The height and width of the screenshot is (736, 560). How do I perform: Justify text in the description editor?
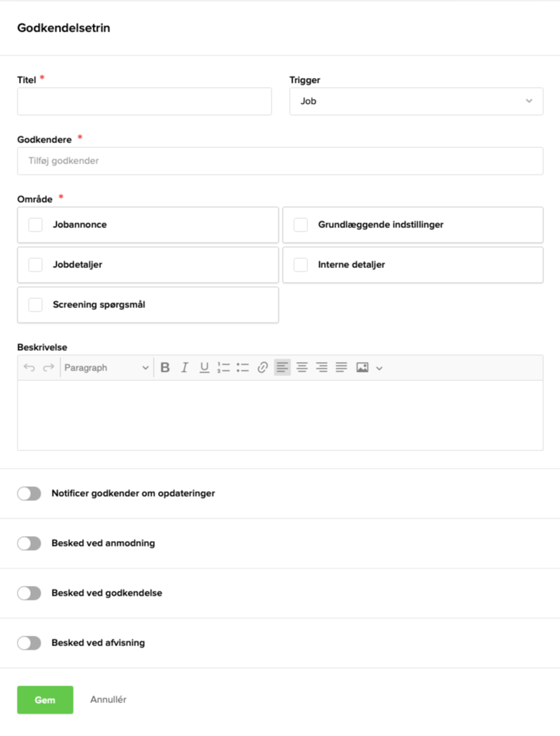pos(341,368)
